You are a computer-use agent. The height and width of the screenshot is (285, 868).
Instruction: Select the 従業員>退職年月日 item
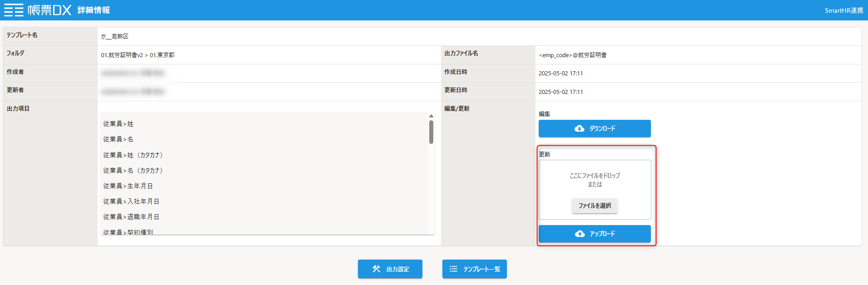[131, 217]
